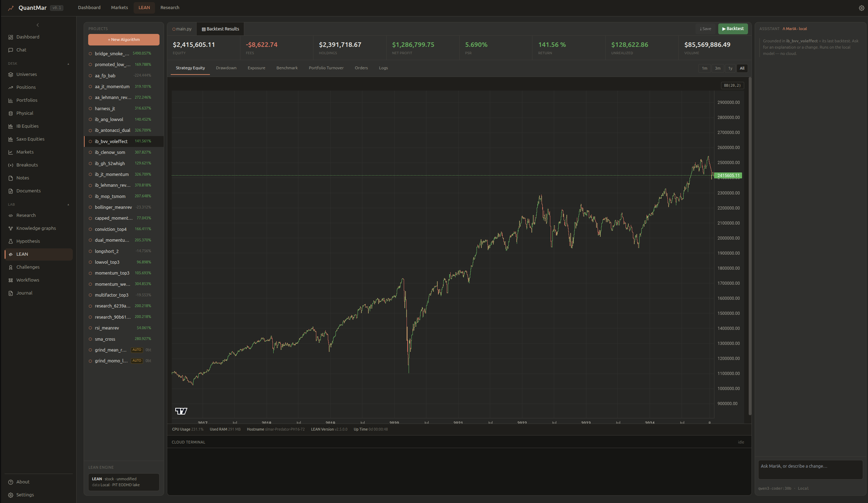Click the Dashboard sidebar icon
The width and height of the screenshot is (868, 503).
coord(10,37)
